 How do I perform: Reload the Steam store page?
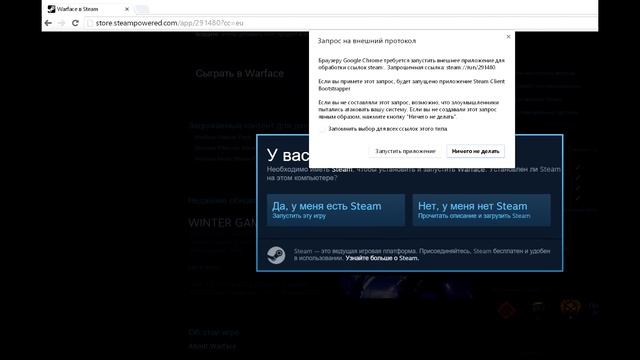coord(75,23)
